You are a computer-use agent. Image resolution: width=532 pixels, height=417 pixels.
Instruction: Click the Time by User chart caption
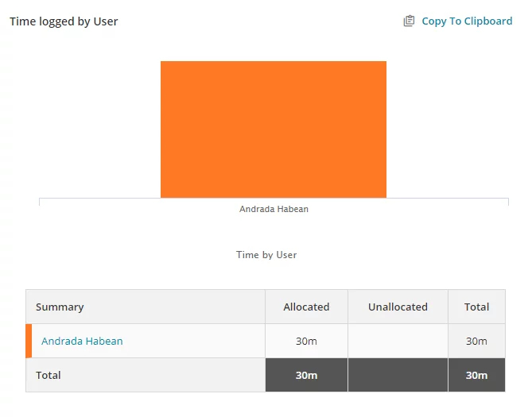pyautogui.click(x=266, y=255)
